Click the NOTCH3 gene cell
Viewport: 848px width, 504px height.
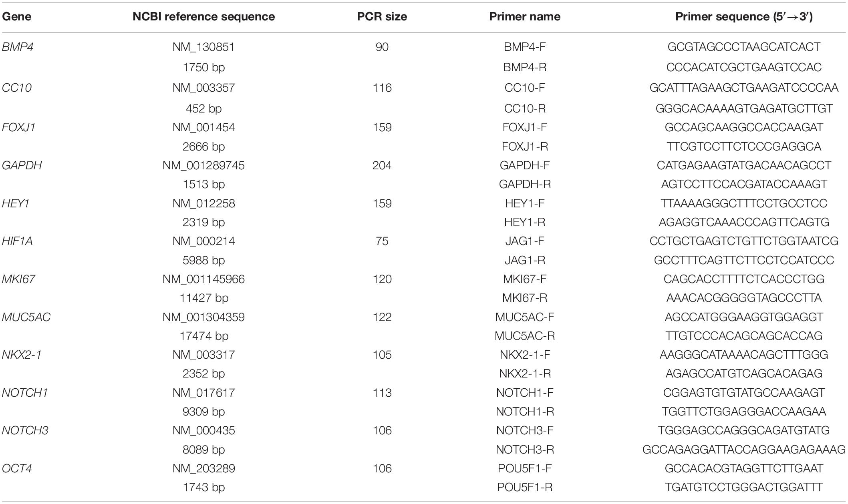25,430
